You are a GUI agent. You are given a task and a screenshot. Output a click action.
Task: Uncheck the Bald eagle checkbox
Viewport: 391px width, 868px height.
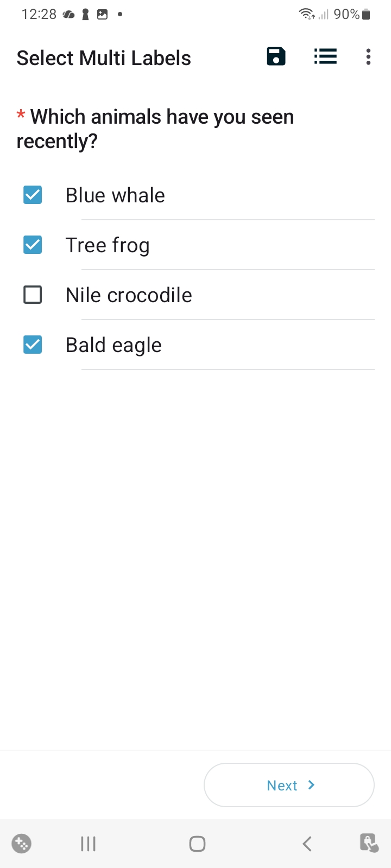point(33,344)
